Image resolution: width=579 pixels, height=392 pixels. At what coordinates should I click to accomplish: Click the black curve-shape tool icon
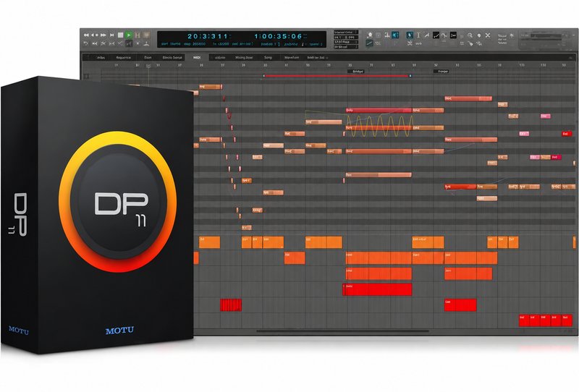tap(436, 35)
